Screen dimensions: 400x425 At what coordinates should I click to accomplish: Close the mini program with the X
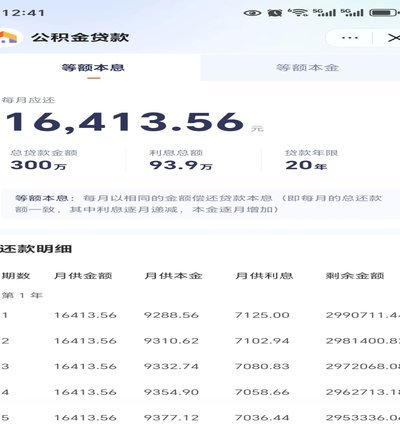(x=394, y=38)
